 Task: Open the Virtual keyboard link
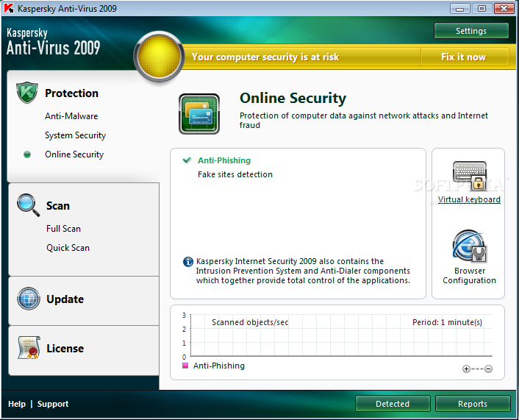469,199
